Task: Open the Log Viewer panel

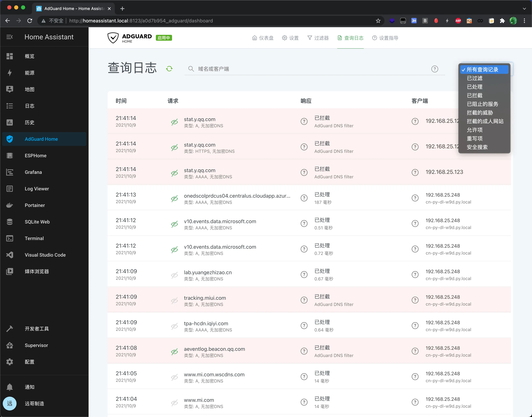Action: pyautogui.click(x=44, y=189)
